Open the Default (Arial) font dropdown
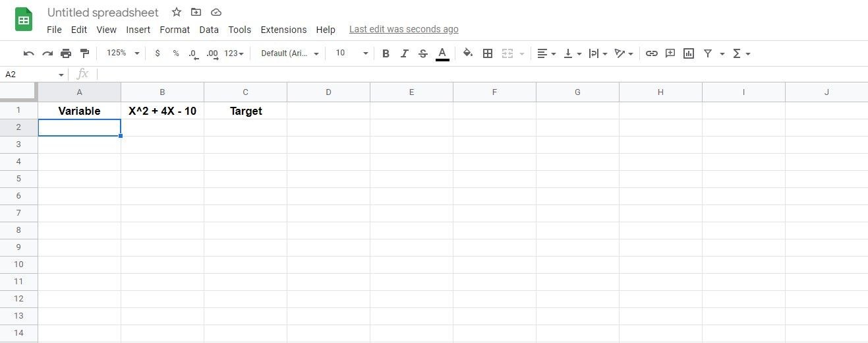This screenshot has width=868, height=343. [290, 53]
